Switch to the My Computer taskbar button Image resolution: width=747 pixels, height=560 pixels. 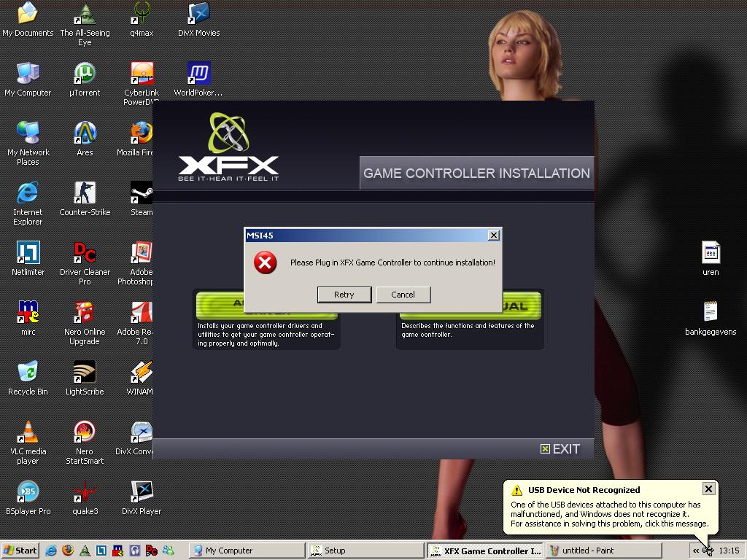[245, 551]
